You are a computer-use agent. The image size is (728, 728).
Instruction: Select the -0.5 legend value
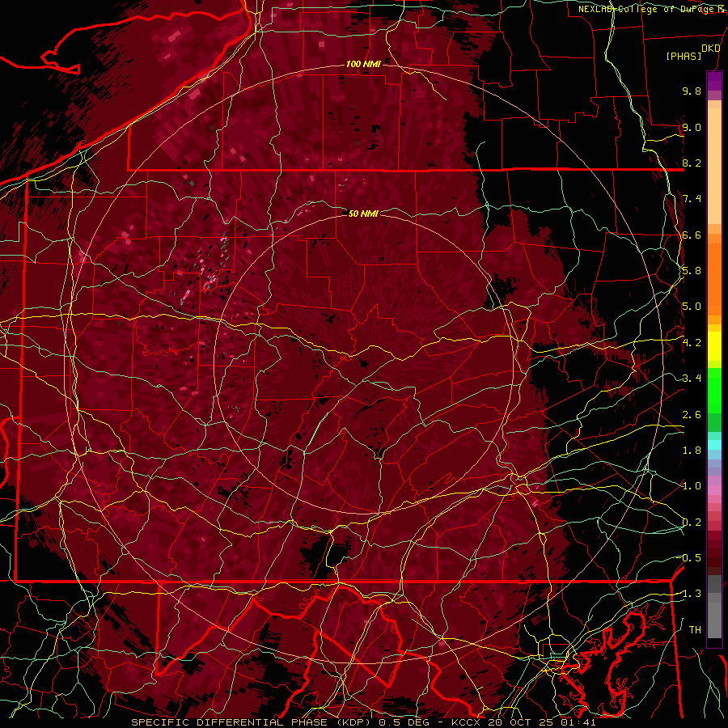(689, 558)
